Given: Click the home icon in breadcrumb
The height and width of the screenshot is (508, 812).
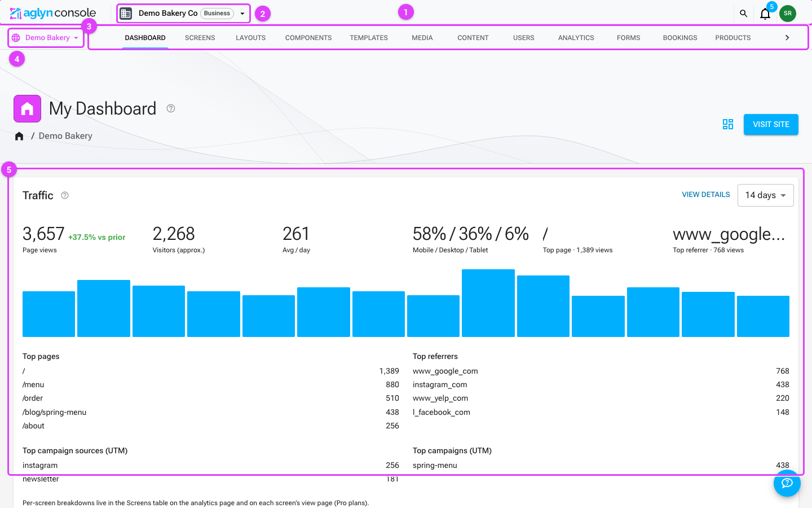Looking at the screenshot, I should [x=19, y=136].
